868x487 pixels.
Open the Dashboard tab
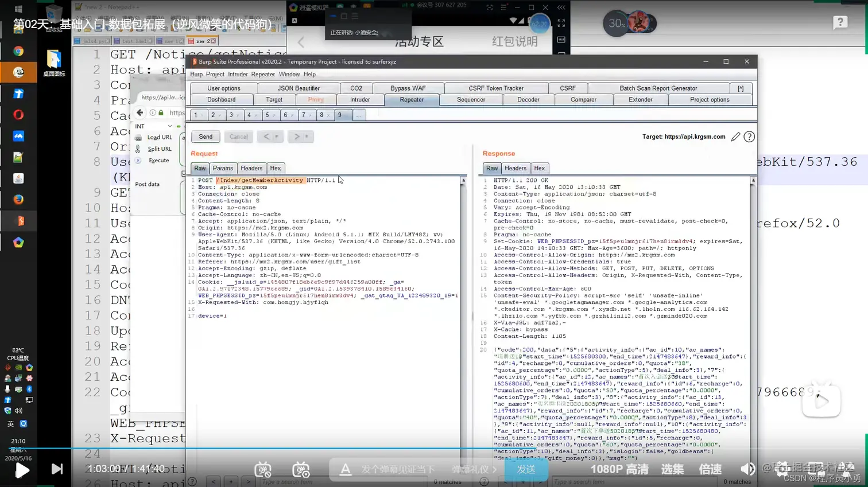[x=221, y=100]
